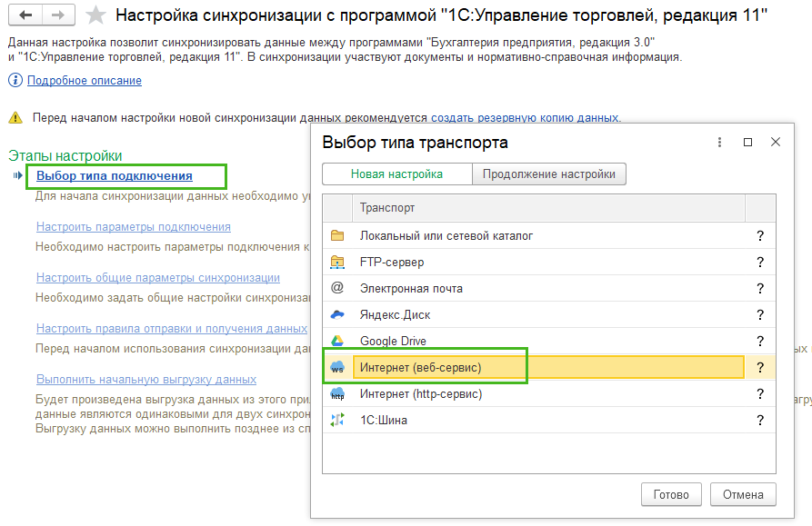Go back with the left arrow button
This screenshot has height=526, width=812.
(25, 15)
